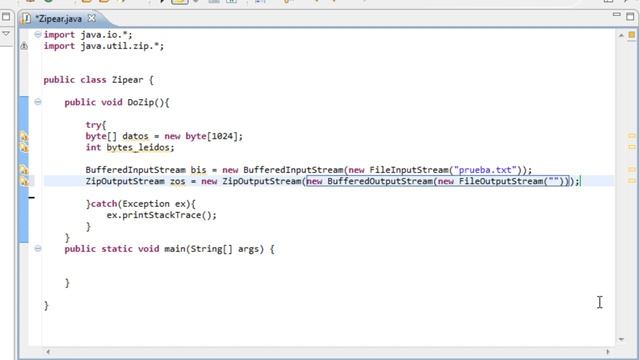
Task: Click 'BufferedOutputStream' in the zos line
Action: click(x=380, y=181)
